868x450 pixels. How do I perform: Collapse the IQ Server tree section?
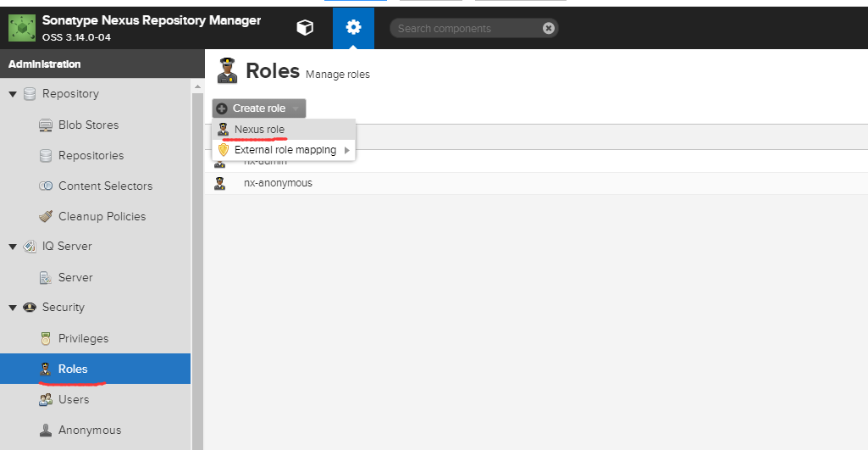(13, 247)
